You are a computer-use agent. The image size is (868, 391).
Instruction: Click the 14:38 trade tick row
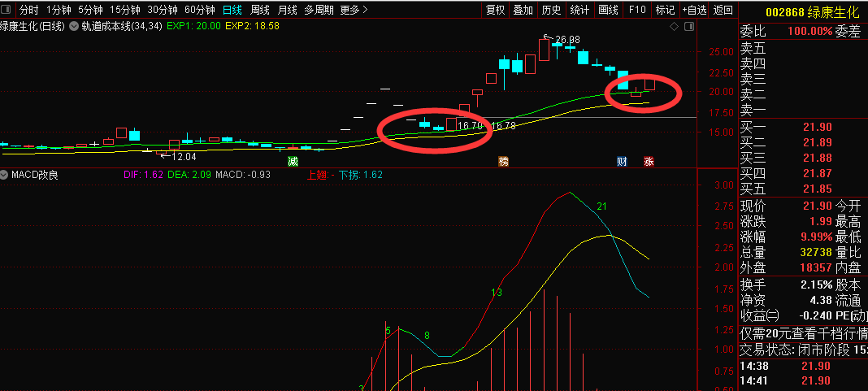804,366
